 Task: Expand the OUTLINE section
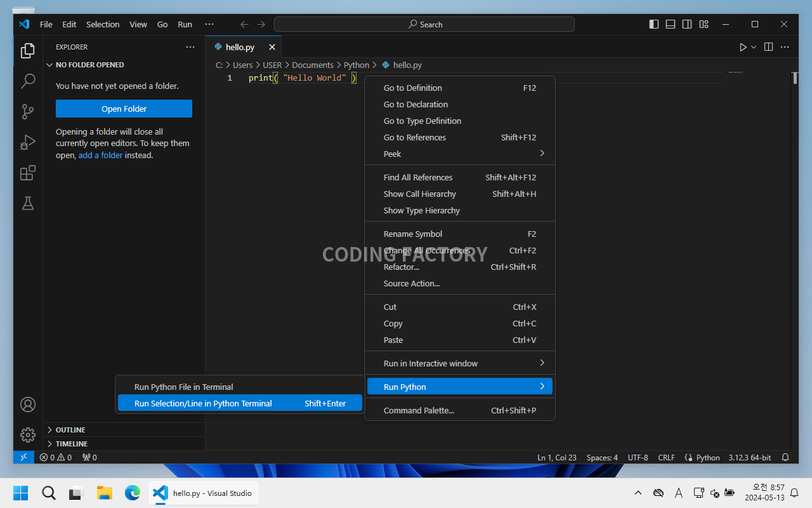pos(70,430)
